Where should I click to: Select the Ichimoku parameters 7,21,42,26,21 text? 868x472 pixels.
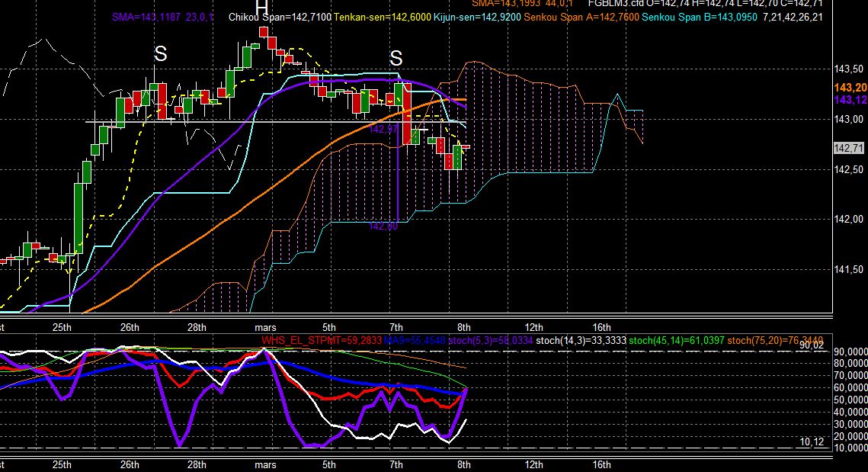click(792, 18)
